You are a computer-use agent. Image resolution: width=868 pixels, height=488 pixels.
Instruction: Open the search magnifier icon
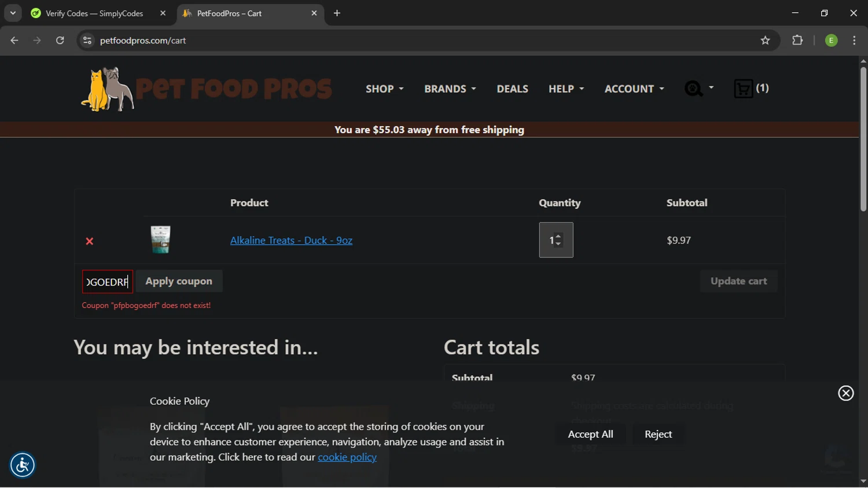tap(693, 89)
